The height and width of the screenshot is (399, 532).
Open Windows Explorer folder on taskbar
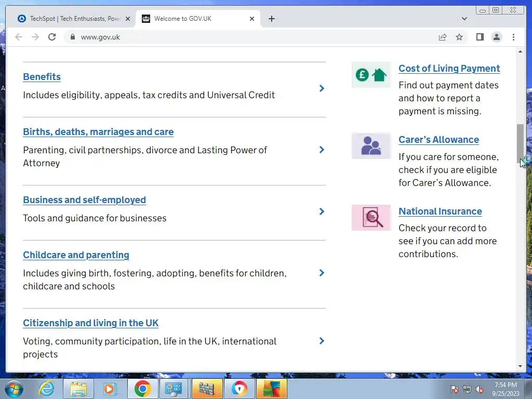[78, 389]
